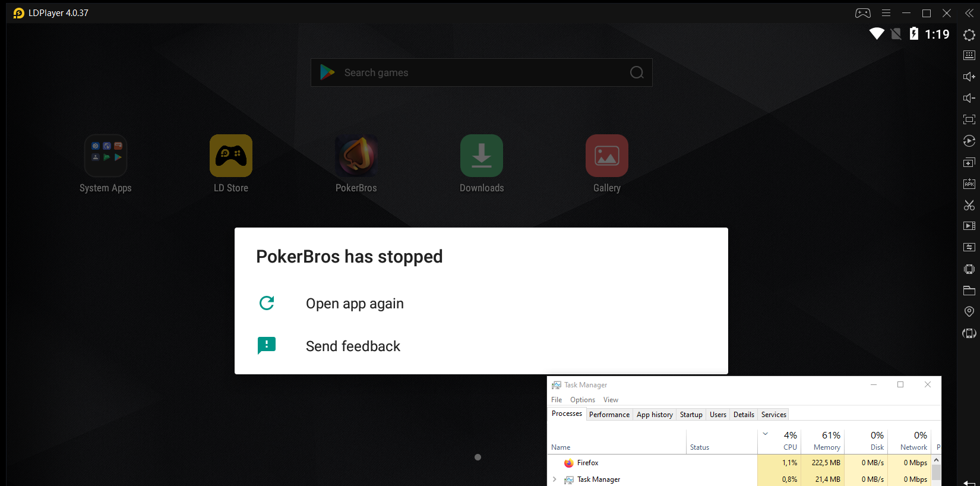Click the Search games input field
This screenshot has width=980, height=486.
pos(481,72)
